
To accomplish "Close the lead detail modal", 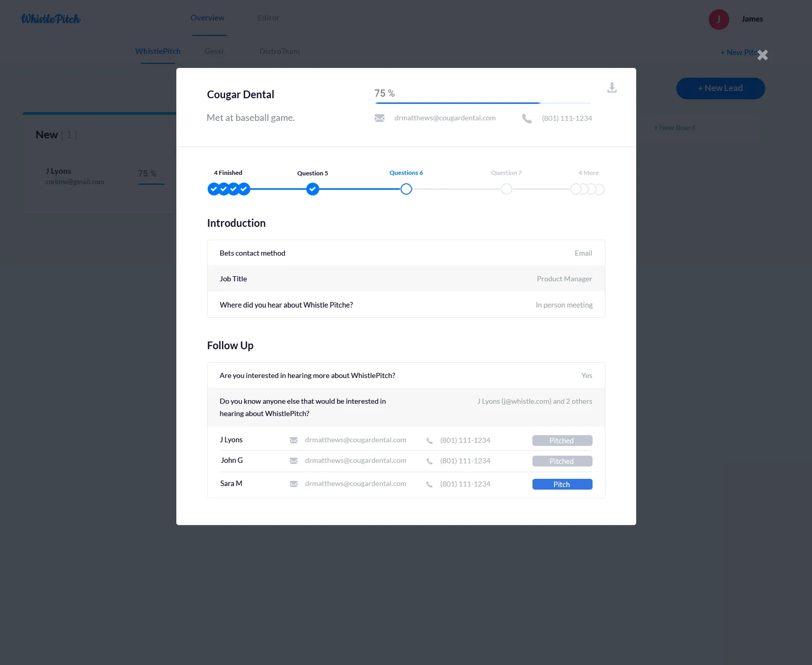I will (x=763, y=55).
